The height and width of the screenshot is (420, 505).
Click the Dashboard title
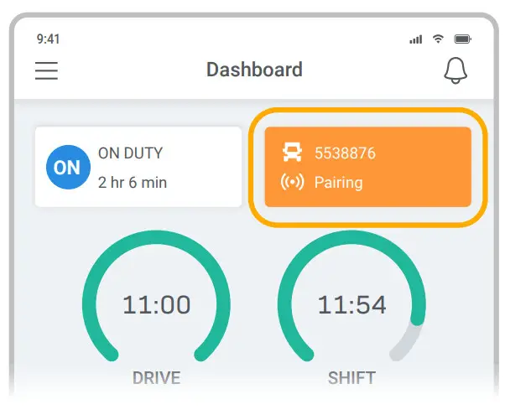coord(254,70)
